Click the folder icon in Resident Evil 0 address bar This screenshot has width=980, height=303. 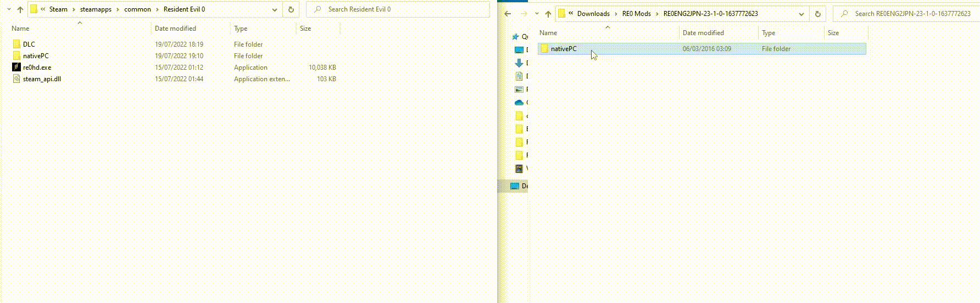34,9
